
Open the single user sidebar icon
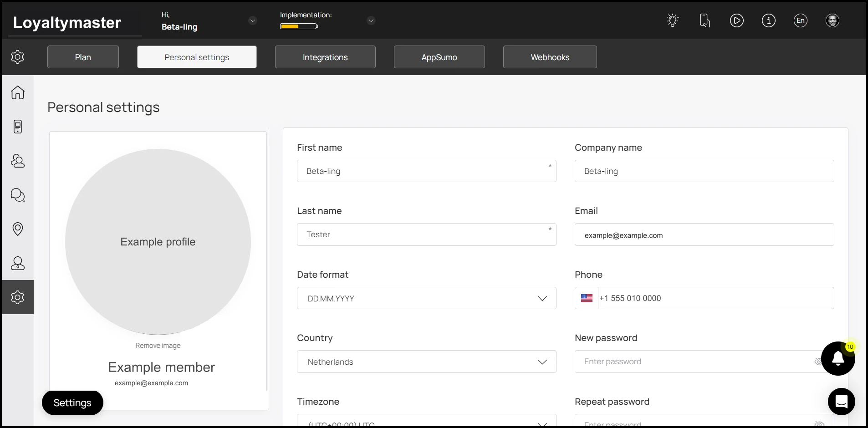(x=18, y=263)
